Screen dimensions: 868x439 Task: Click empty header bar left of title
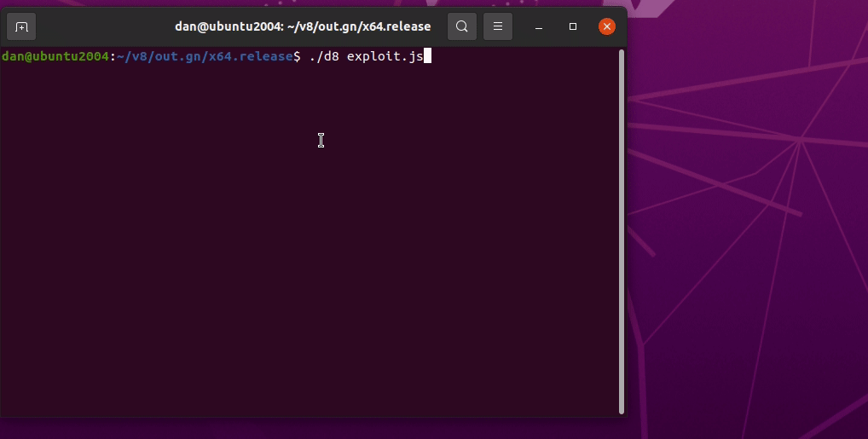(x=102, y=26)
